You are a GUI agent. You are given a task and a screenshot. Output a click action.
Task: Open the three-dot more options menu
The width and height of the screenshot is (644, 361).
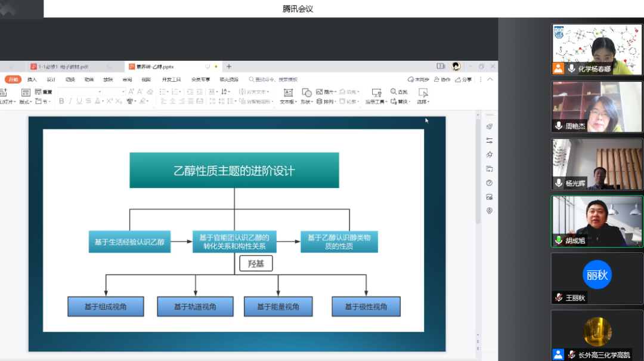click(481, 79)
